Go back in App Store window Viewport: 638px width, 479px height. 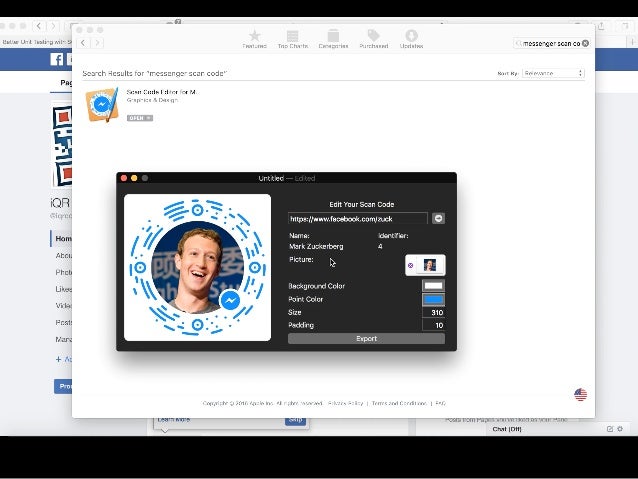coord(83,43)
